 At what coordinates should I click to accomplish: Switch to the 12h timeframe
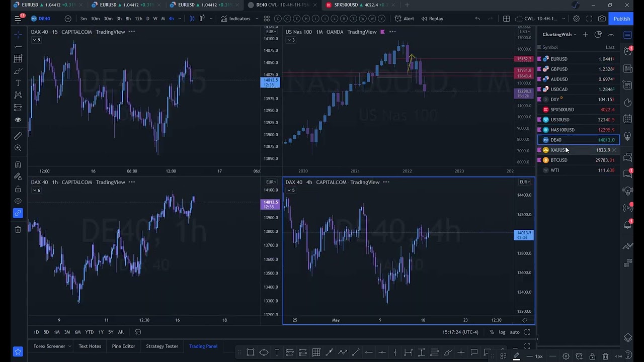point(138,19)
